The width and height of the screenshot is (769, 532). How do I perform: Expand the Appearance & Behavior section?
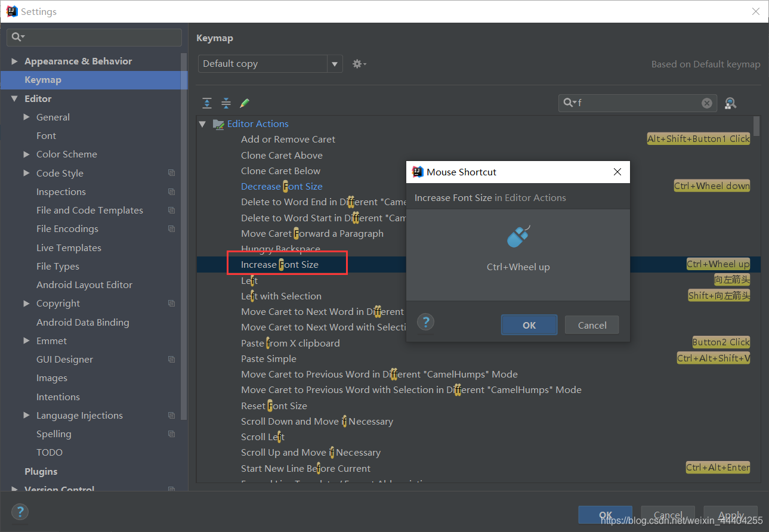14,61
